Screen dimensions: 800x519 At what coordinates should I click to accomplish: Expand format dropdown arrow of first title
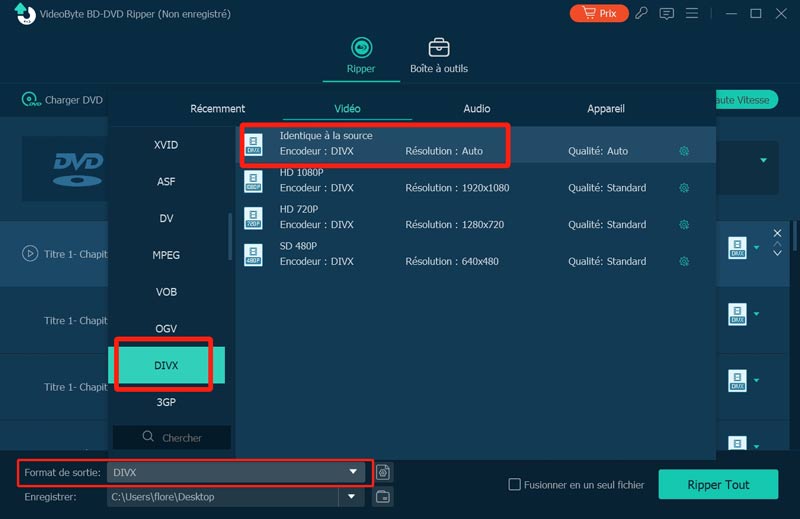click(757, 248)
